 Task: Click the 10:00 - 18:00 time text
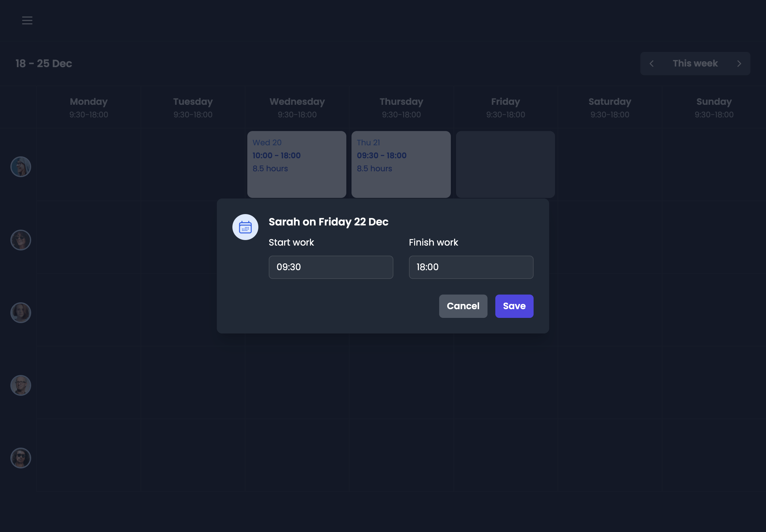click(x=277, y=155)
